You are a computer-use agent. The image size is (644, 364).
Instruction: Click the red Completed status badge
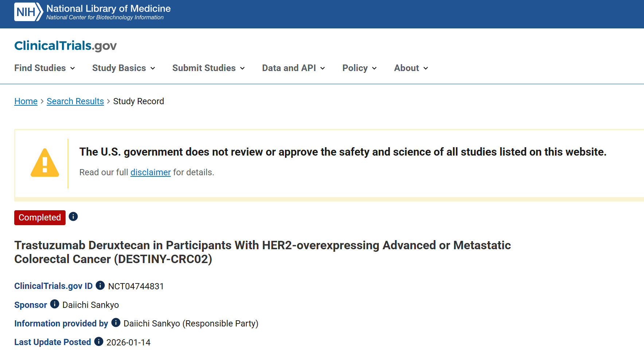click(x=40, y=218)
